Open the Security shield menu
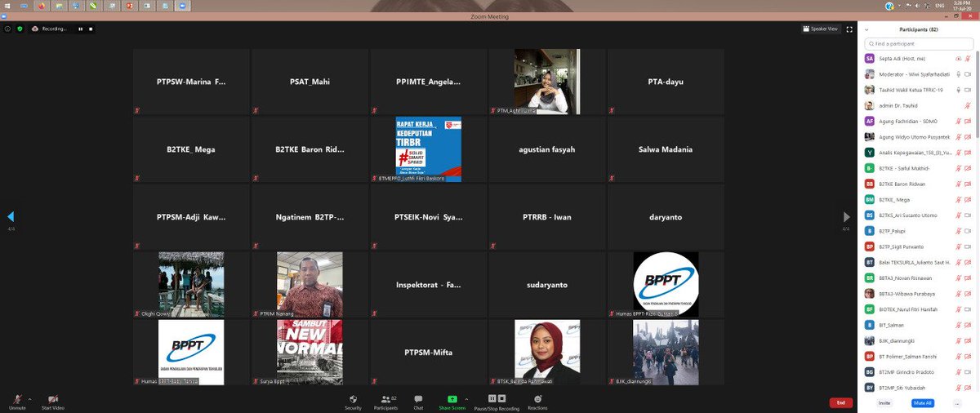Screen dimensions: 980x413 click(x=353, y=402)
